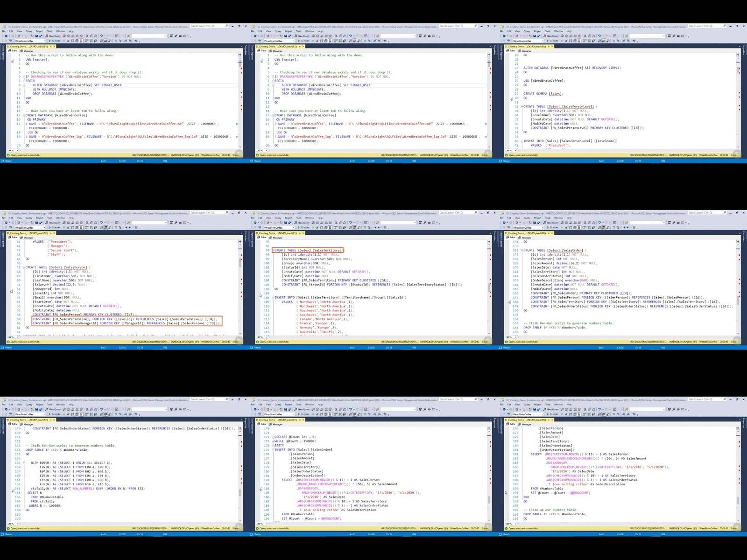Click Cancel Executing Query icon in CREATE SCHEMA window
The image size is (747, 560).
click(562, 41)
